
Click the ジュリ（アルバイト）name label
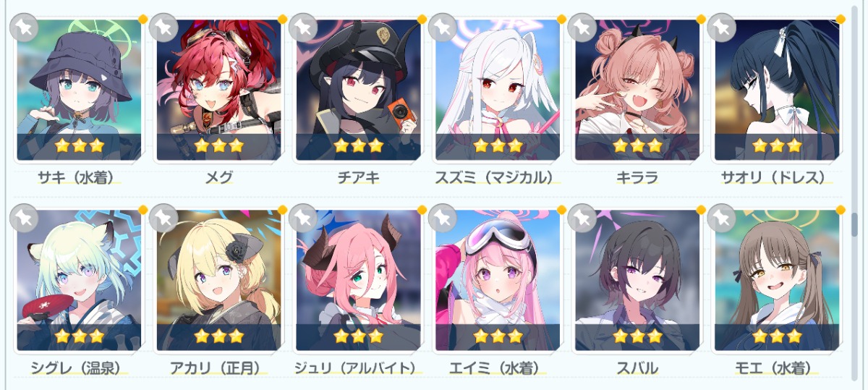tap(356, 368)
